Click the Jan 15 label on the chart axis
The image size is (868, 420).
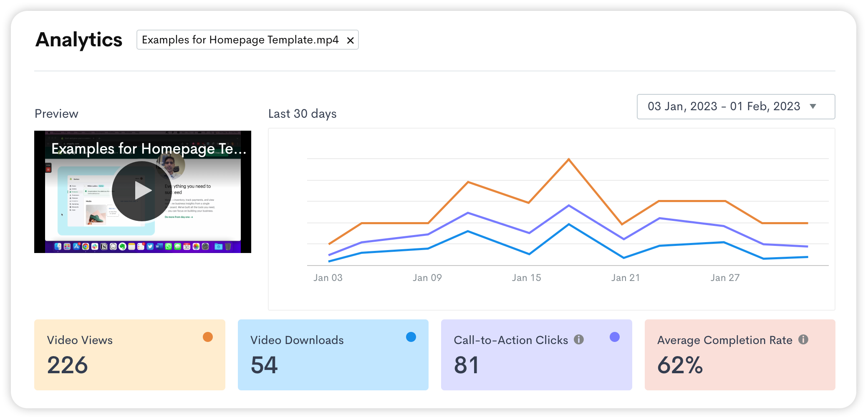point(527,277)
